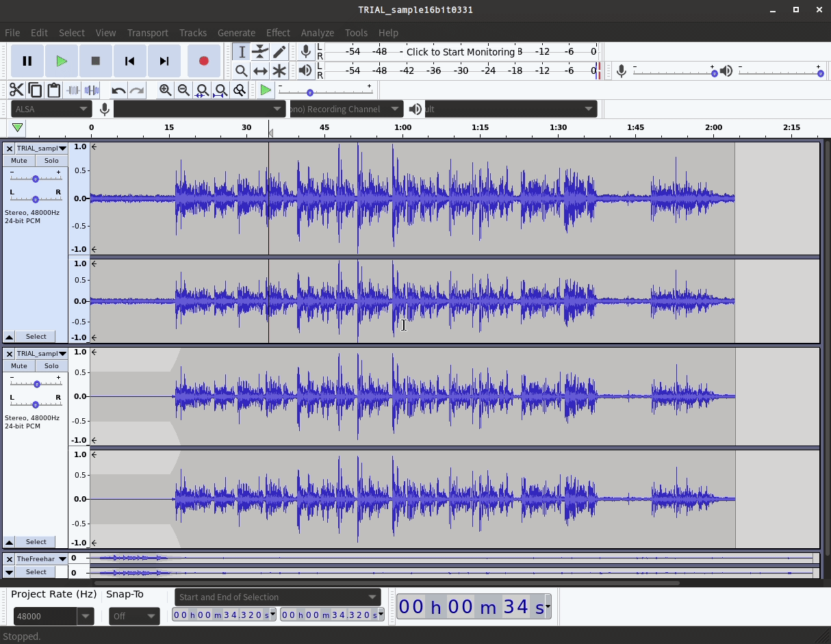Viewport: 831px width, 644px height.
Task: Activate the Multi-tool mode
Action: coord(279,70)
